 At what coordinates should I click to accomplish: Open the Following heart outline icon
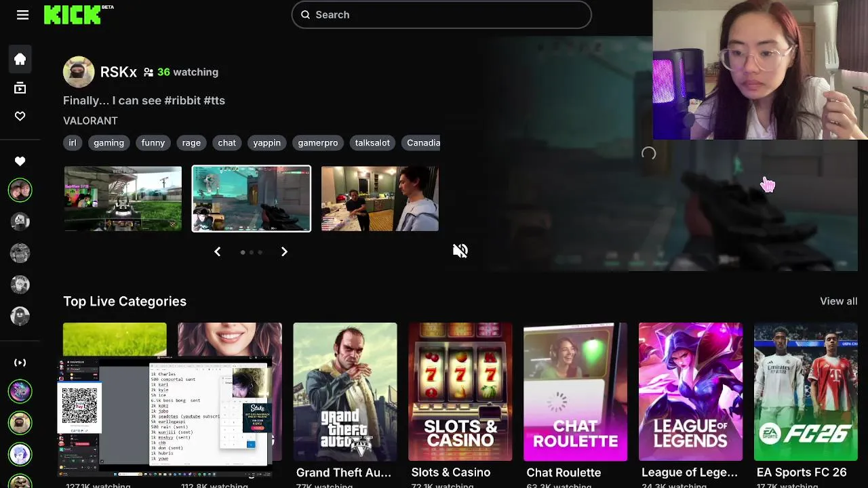(20, 117)
